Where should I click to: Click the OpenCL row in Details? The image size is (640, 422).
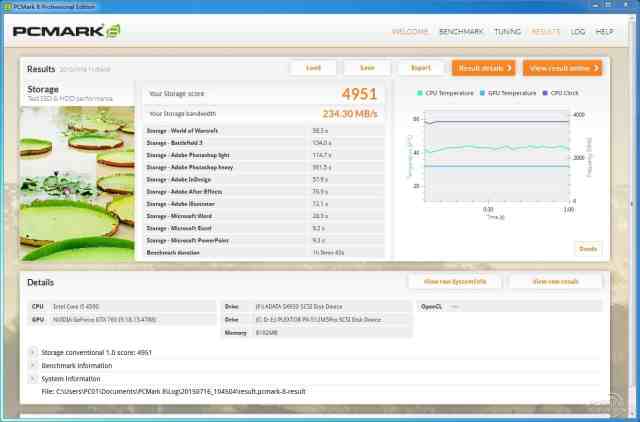pyautogui.click(x=510, y=307)
